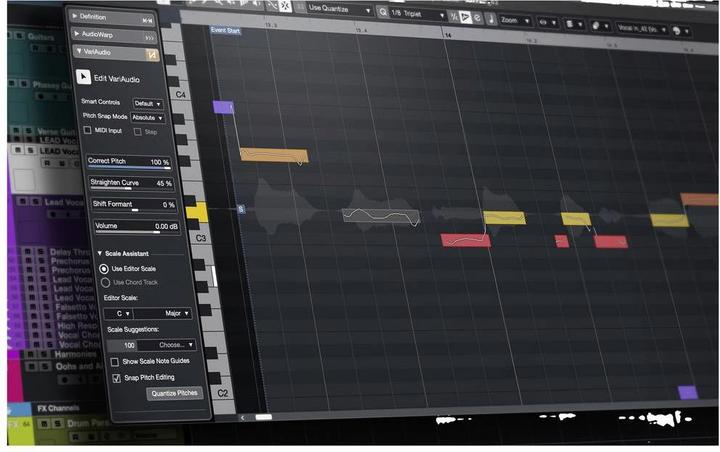Click the scroll-left arrow below the editor
The width and height of the screenshot is (720, 452).
click(x=242, y=418)
